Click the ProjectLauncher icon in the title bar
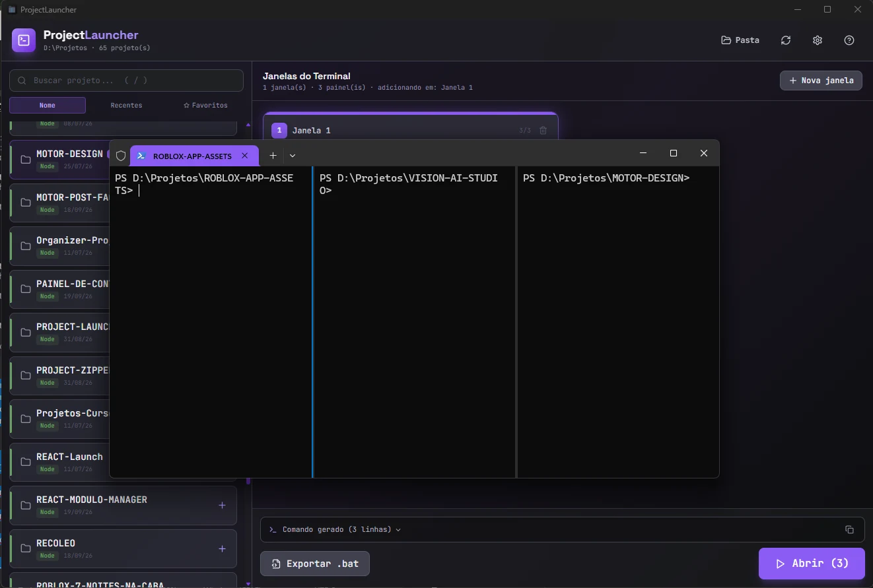The image size is (873, 588). (12, 10)
